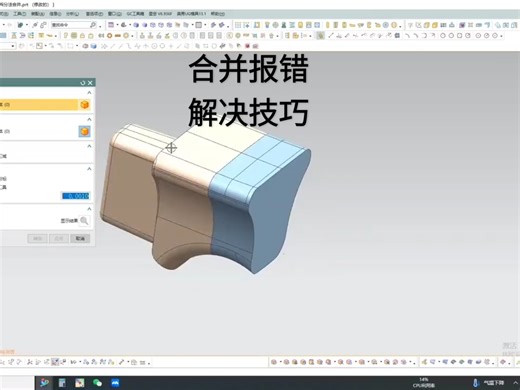Reset the Unite dialog with its reset icon
The height and width of the screenshot is (390, 520).
pos(83,83)
